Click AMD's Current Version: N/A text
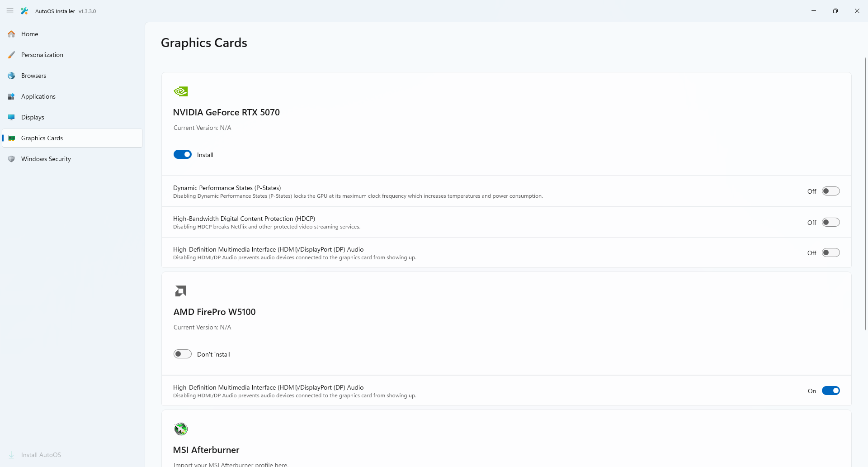 pyautogui.click(x=202, y=327)
